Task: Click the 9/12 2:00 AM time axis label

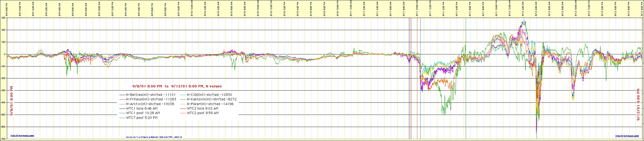Action: click(x=523, y=8)
